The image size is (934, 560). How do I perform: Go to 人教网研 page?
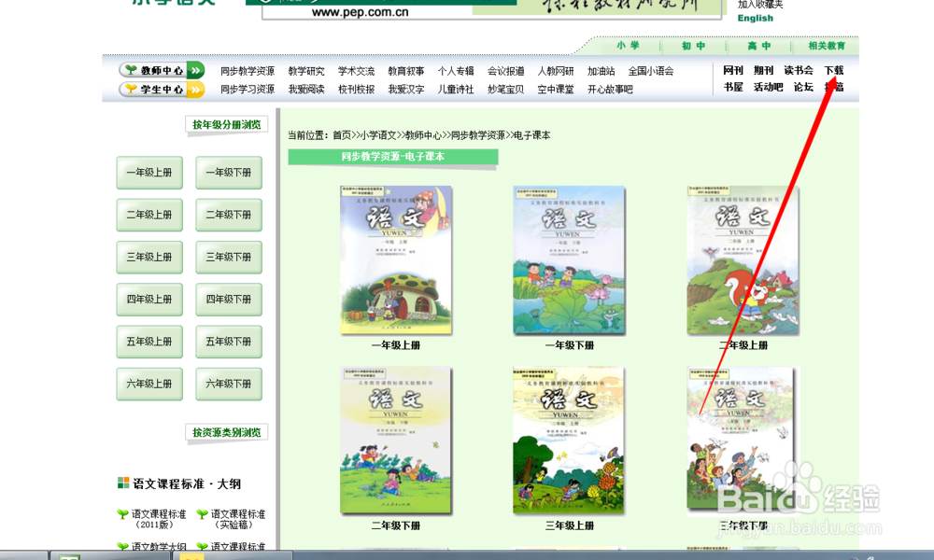tap(555, 71)
